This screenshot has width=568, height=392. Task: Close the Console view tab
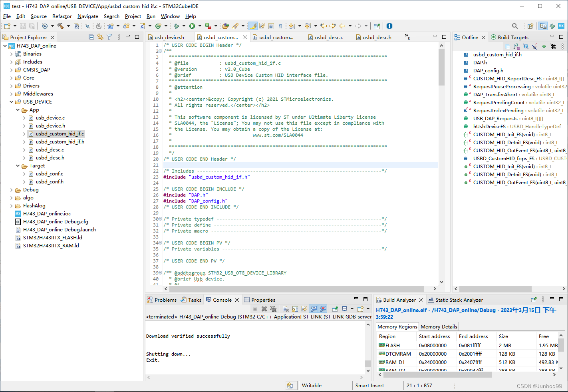[237, 300]
